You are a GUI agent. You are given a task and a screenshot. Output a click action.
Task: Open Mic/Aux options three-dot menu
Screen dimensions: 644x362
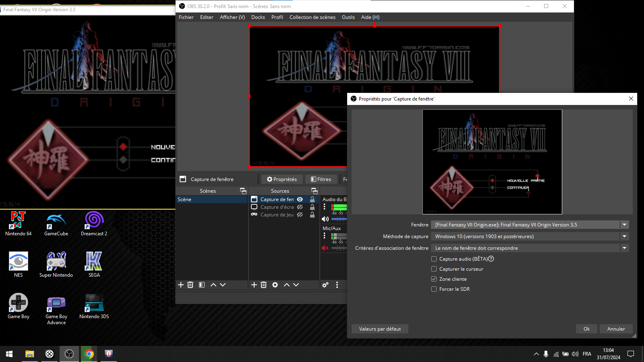click(324, 236)
